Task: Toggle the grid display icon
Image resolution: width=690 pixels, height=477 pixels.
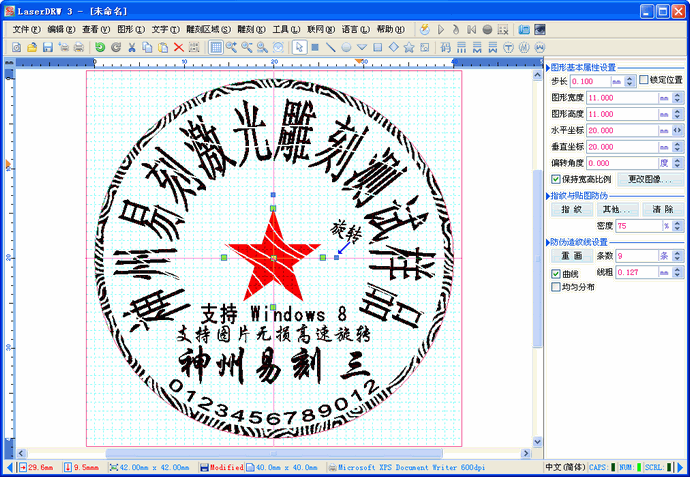Action: [216, 47]
